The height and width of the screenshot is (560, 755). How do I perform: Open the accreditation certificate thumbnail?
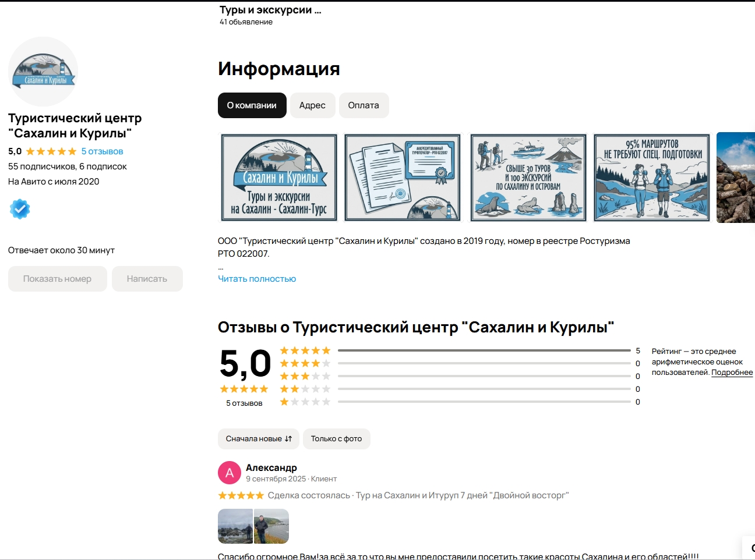point(403,178)
